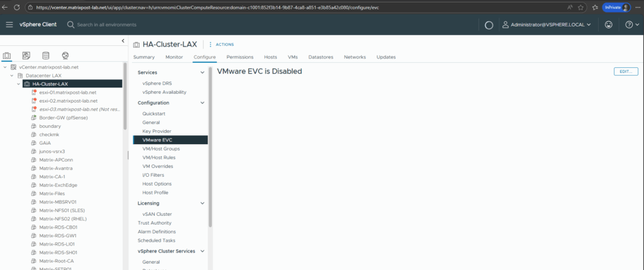Select junos-vsrx3 virtual machine
This screenshot has height=270, width=644.
coord(52,151)
